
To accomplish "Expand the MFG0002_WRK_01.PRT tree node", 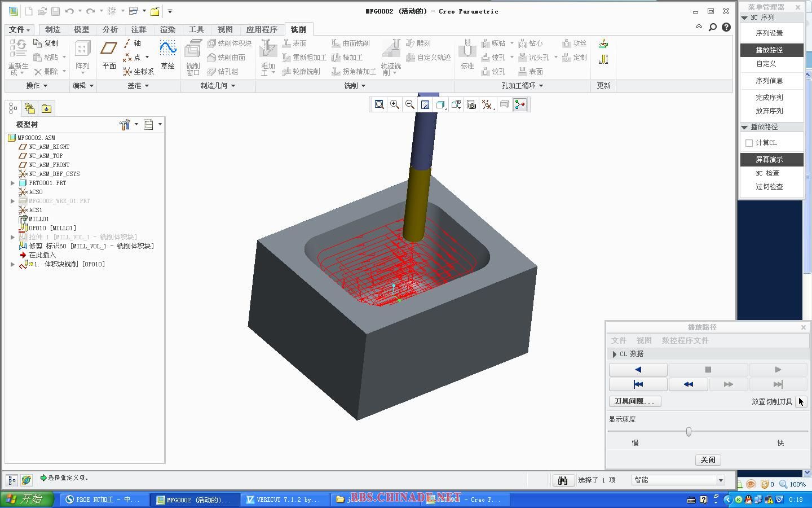I will [x=12, y=201].
